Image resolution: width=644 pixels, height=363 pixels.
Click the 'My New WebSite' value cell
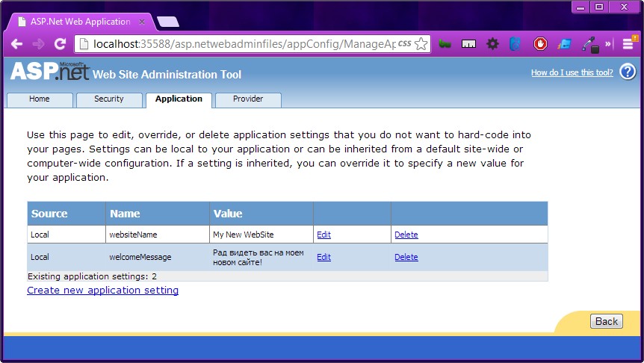pos(261,235)
